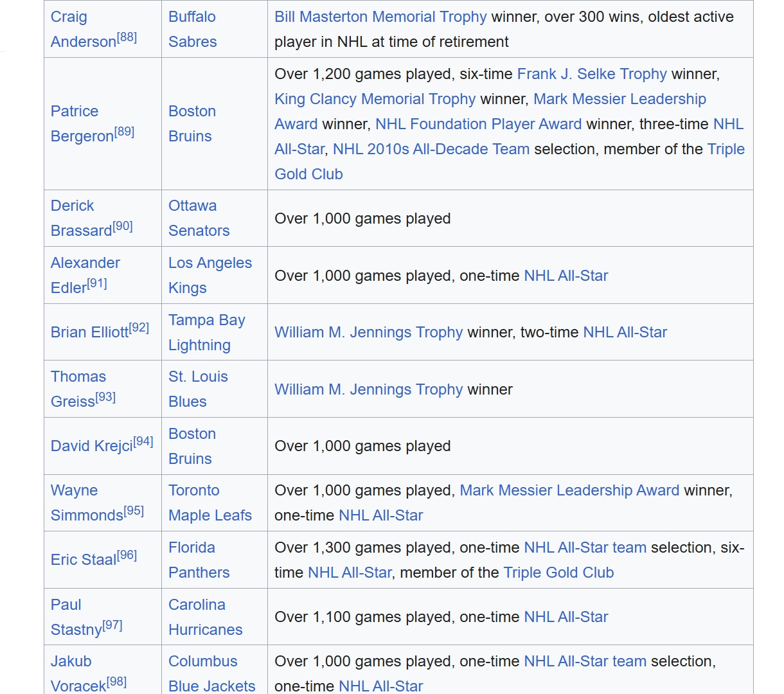
Task: Open Mark Messier Leadership Award in Simmonds row
Action: tap(569, 490)
